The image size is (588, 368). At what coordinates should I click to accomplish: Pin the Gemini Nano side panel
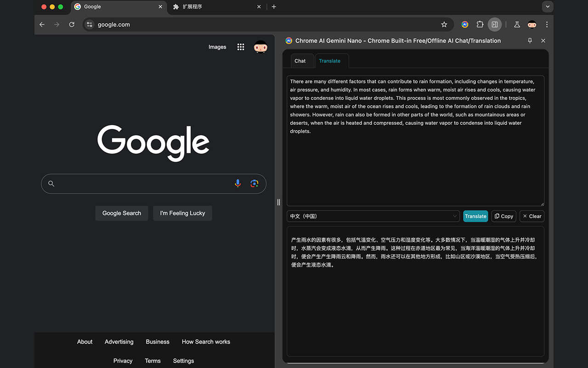pyautogui.click(x=530, y=40)
